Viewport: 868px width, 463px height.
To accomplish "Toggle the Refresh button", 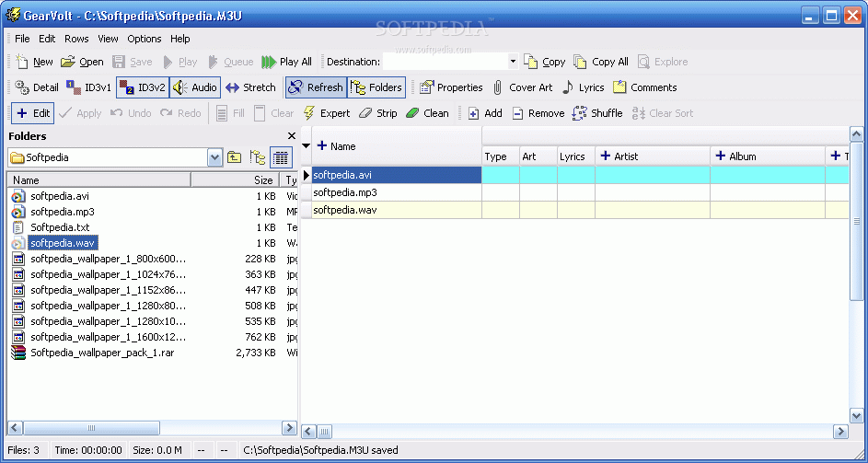I will [x=316, y=87].
